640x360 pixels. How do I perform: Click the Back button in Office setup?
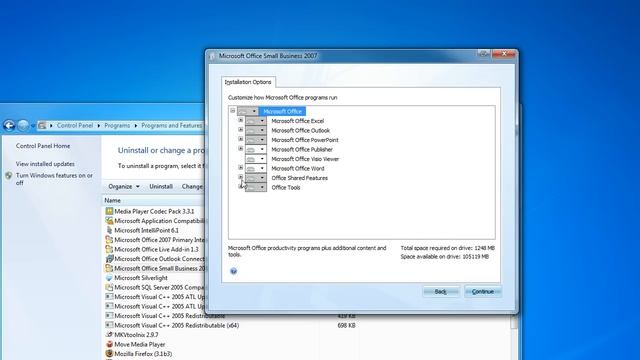pos(441,291)
